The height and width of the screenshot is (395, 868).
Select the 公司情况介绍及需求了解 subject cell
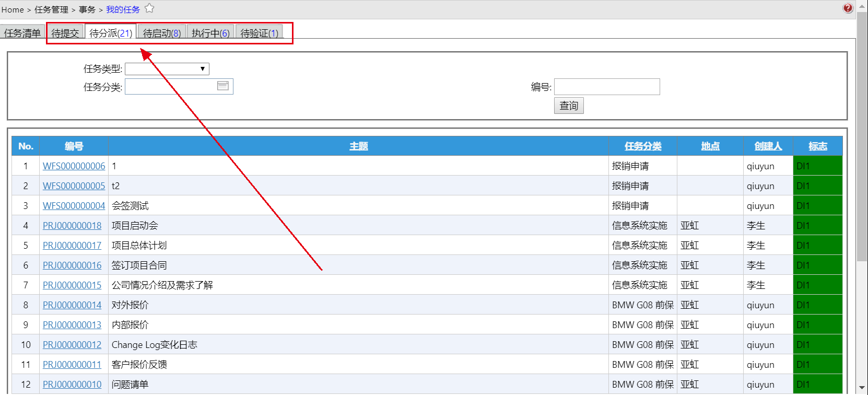(x=358, y=285)
